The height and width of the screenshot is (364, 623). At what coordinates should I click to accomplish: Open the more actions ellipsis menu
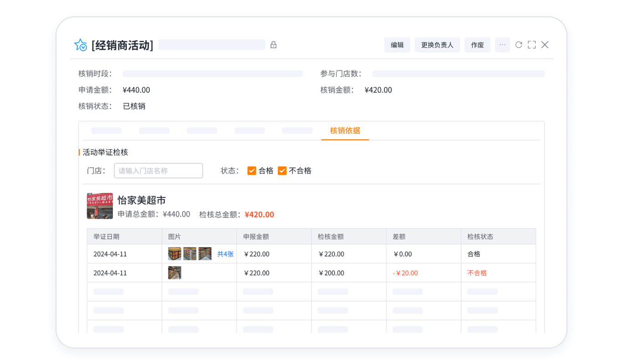coord(502,45)
